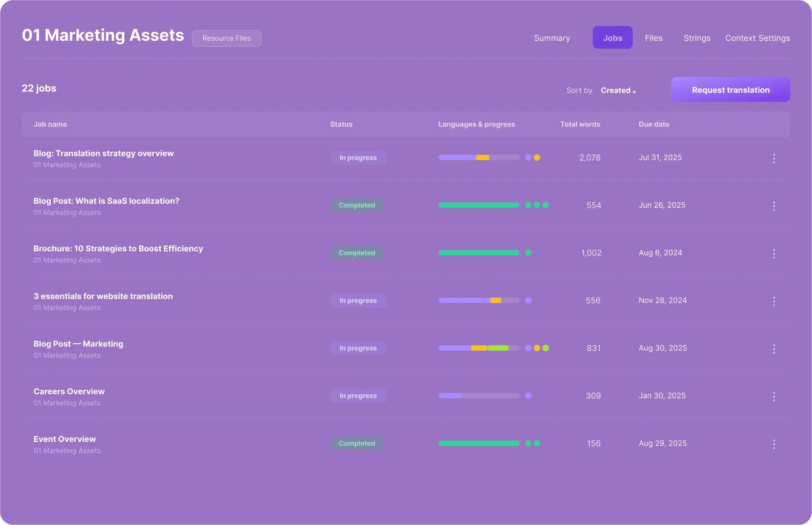Click the Total words column header
812x525 pixels.
(580, 124)
